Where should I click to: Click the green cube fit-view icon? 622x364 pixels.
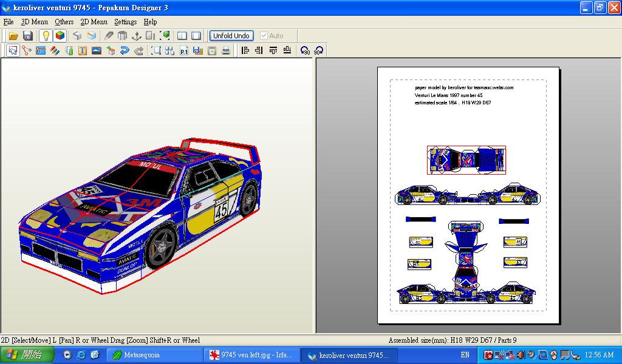coord(165,36)
